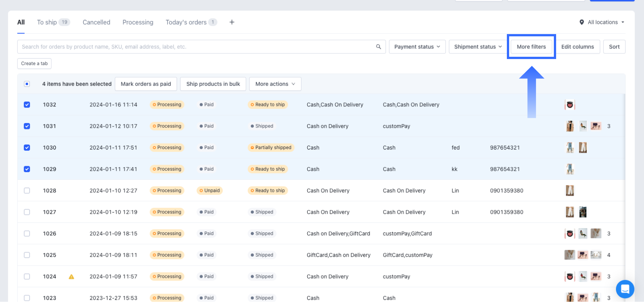Select the order 1028 checkbox
This screenshot has height=302, width=644.
tap(27, 191)
